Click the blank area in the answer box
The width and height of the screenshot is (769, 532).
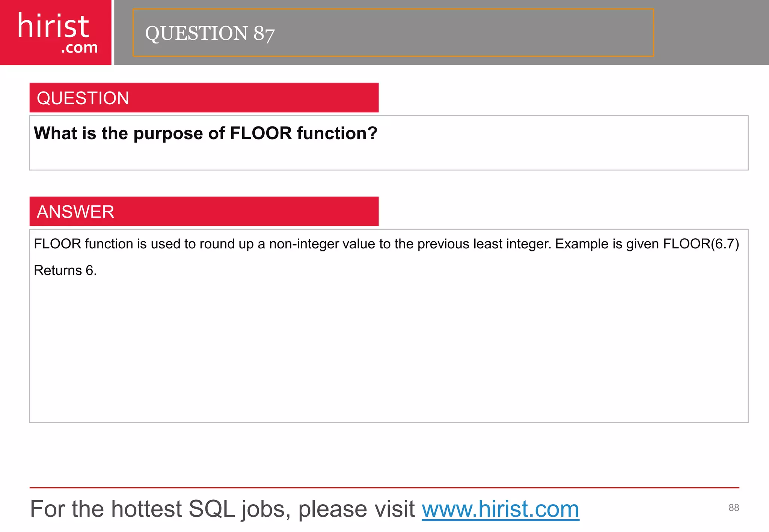click(389, 349)
